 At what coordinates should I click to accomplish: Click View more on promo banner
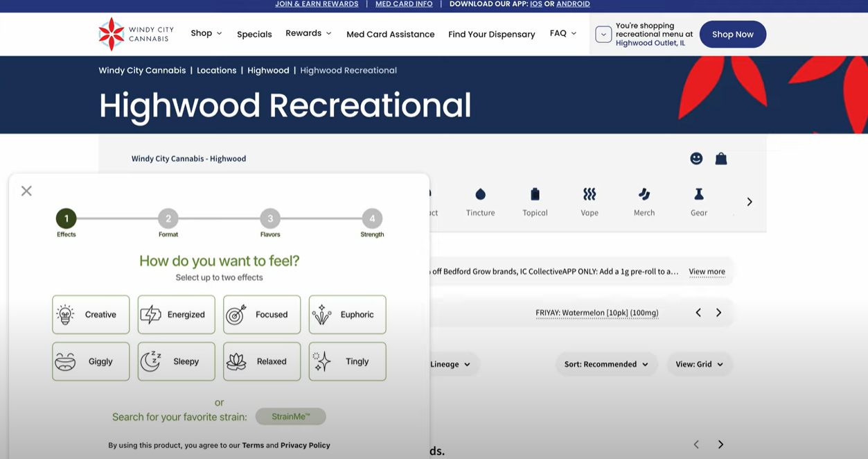click(707, 272)
